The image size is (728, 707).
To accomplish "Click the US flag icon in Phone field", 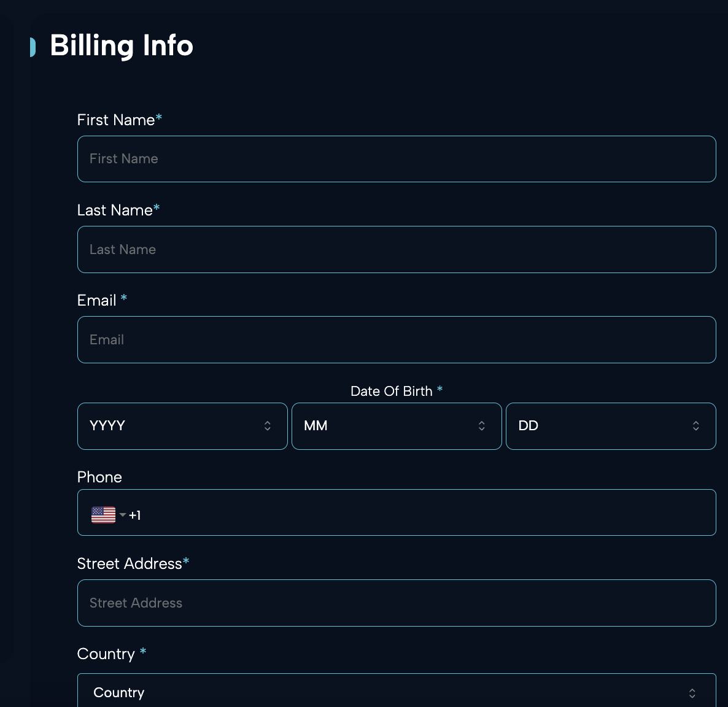I will click(x=103, y=515).
